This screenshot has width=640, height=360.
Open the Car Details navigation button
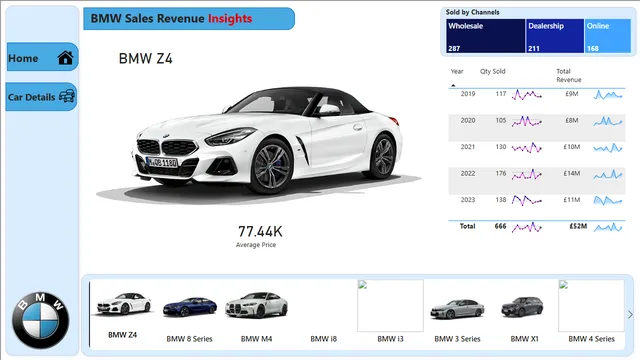(x=41, y=97)
